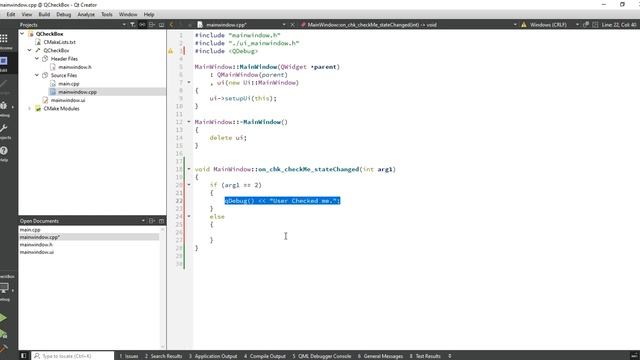Select mainwindow.h in Open Documents list
The height and width of the screenshot is (360, 640).
36,245
